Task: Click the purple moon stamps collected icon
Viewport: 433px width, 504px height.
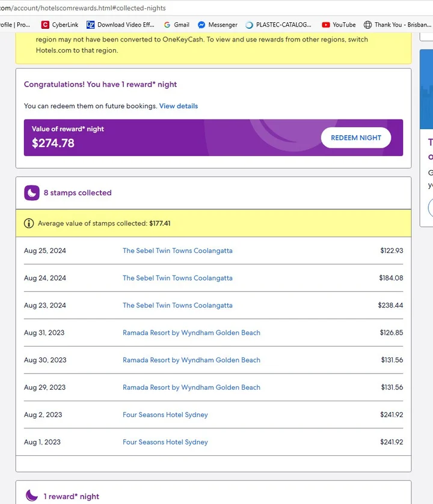Action: [31, 193]
